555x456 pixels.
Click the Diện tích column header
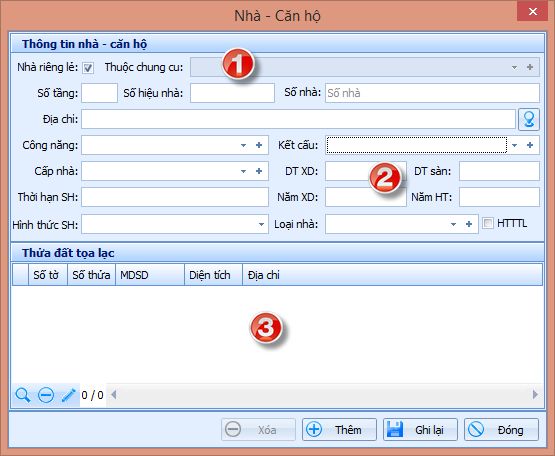click(213, 275)
